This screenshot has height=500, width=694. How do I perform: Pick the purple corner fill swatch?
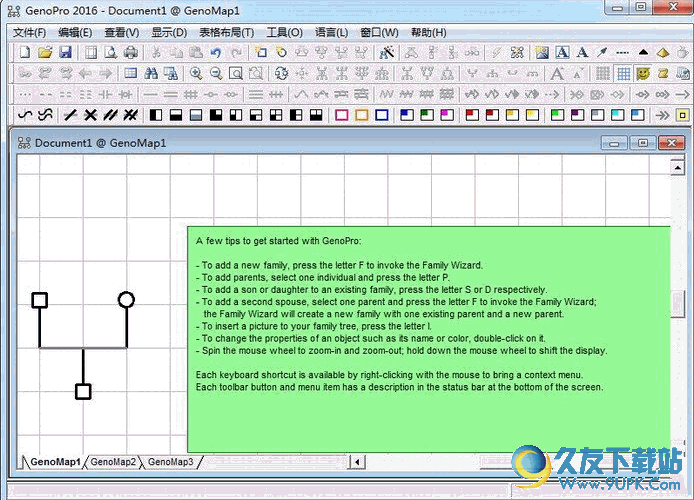tap(577, 115)
